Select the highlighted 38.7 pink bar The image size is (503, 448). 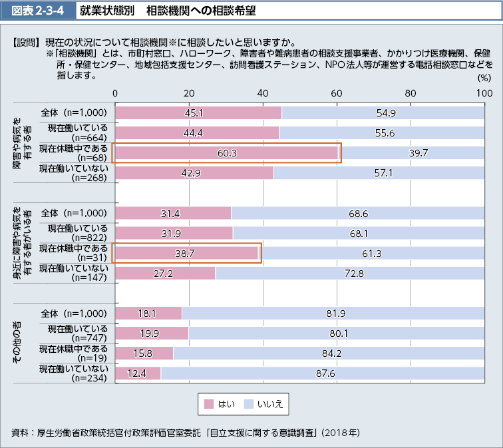186,254
